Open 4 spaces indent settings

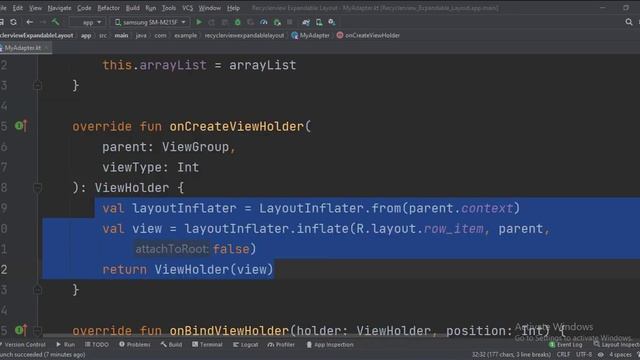[620, 354]
